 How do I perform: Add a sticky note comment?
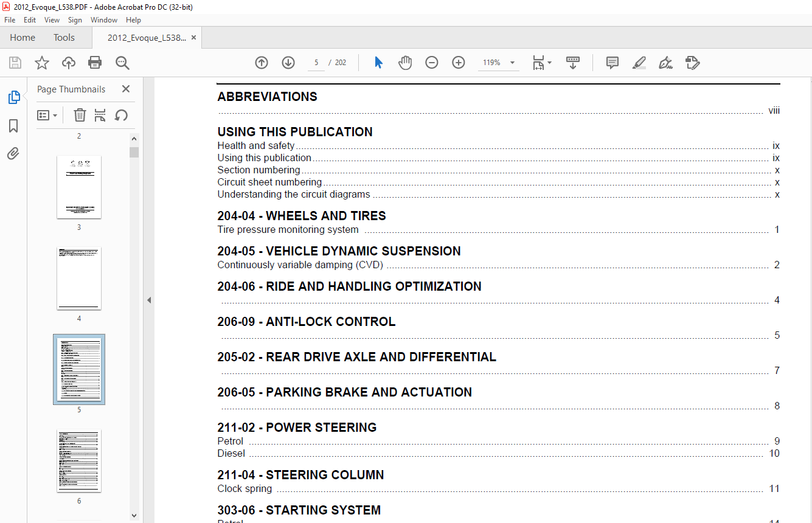point(612,63)
